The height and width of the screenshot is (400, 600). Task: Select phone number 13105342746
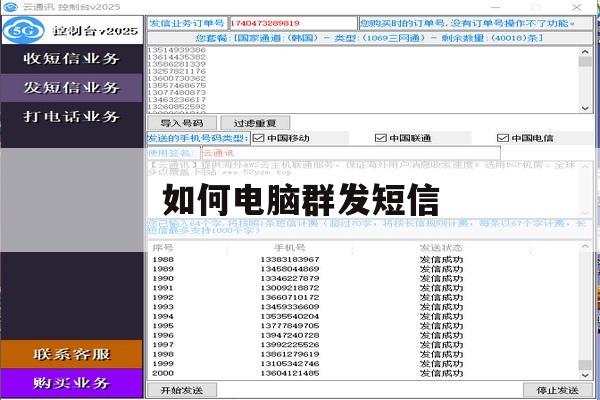[290, 364]
